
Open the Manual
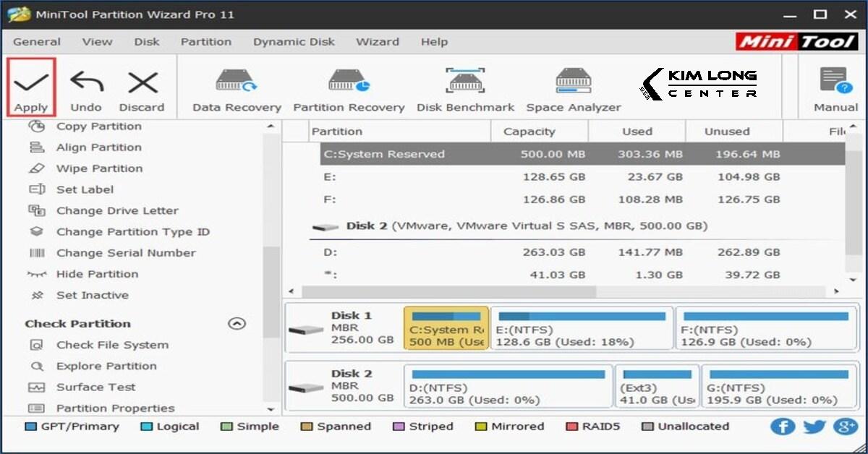click(834, 87)
